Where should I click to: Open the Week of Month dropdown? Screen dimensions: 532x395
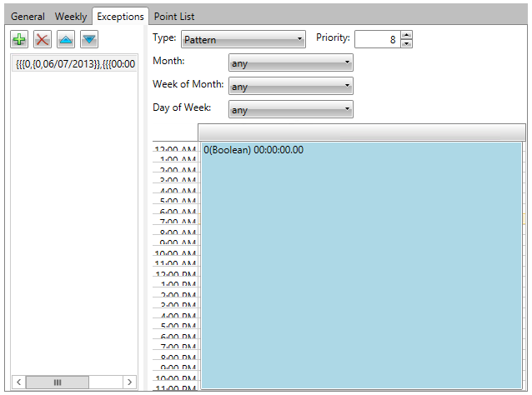click(290, 87)
